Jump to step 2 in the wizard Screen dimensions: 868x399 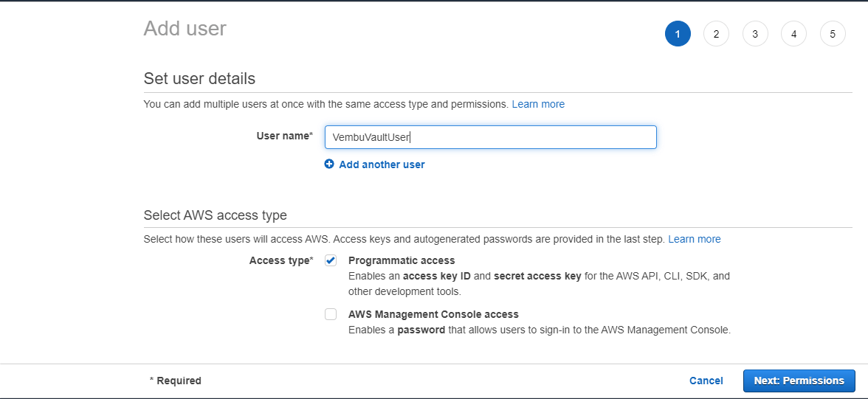point(716,34)
